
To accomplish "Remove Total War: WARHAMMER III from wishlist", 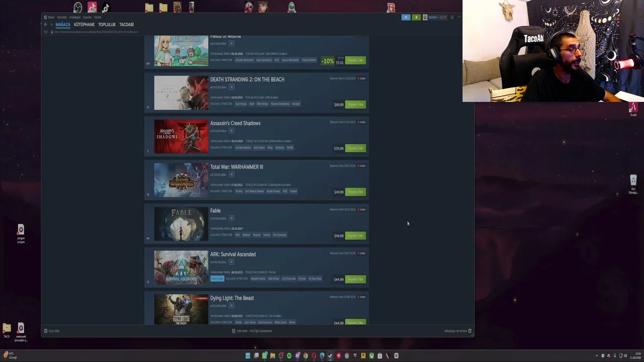I will coord(361,166).
